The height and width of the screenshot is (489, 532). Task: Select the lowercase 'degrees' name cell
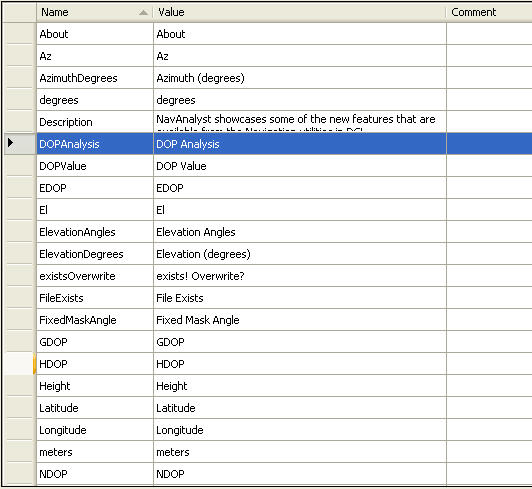[95, 100]
